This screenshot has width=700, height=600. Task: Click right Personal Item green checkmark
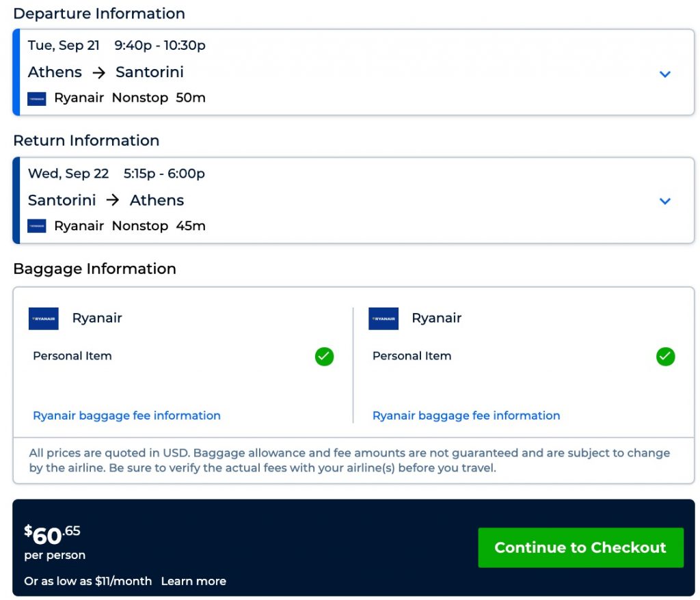pos(665,357)
